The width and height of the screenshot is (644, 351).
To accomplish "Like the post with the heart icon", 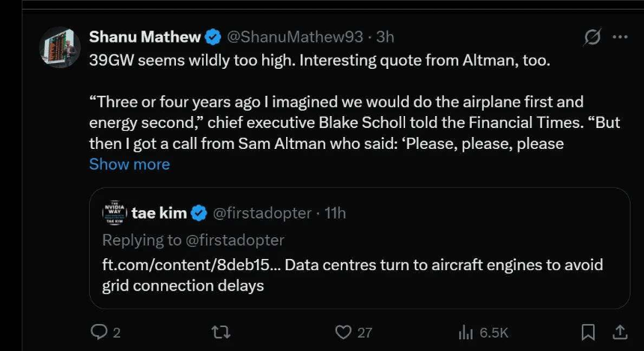I will 343,332.
